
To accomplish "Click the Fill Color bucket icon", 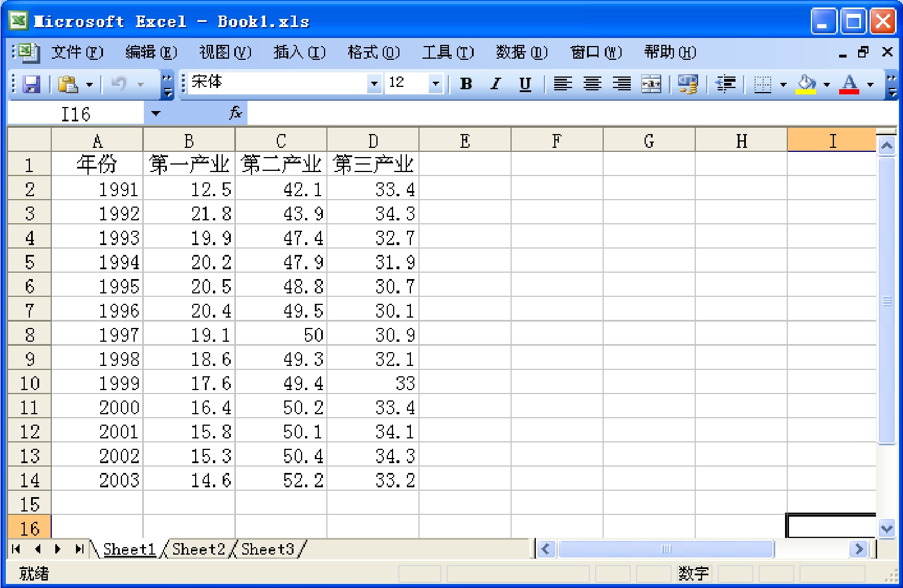I will coord(806,84).
